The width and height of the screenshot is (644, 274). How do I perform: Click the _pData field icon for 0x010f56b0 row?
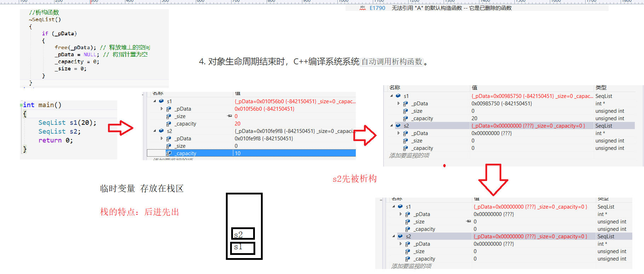[x=169, y=109]
